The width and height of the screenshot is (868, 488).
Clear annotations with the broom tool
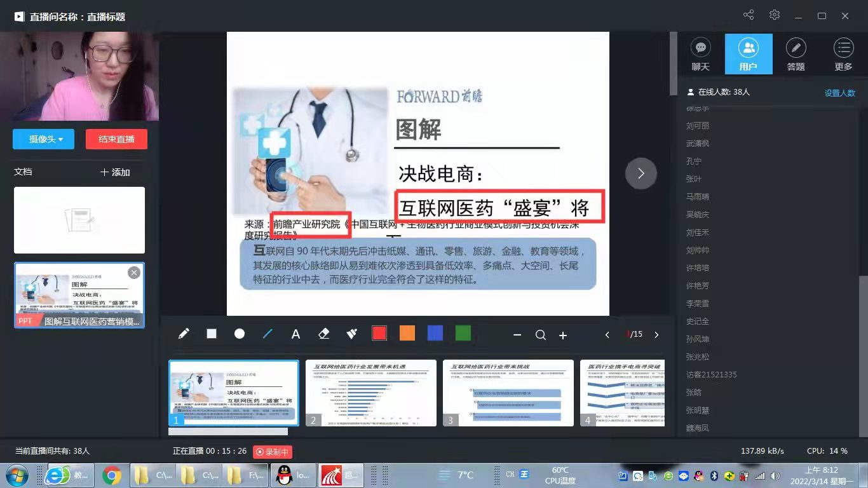click(351, 334)
